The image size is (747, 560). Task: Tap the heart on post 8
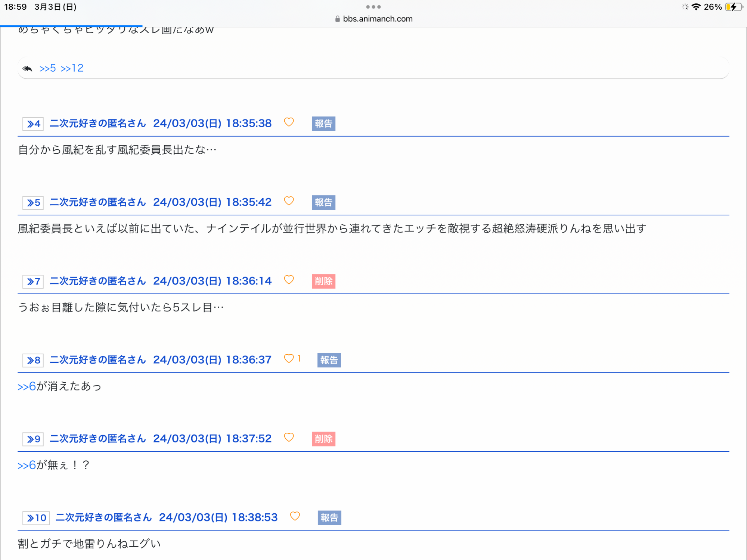tap(289, 359)
